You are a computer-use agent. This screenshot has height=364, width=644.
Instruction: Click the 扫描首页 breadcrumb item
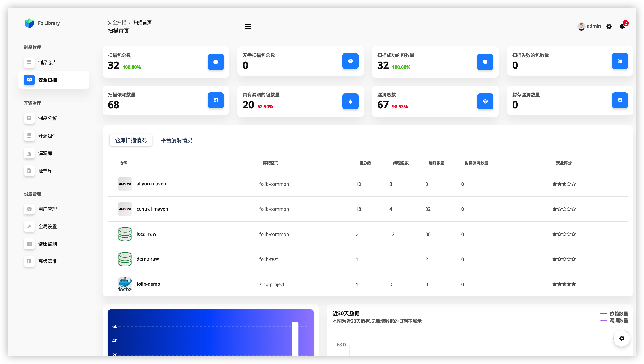(142, 22)
